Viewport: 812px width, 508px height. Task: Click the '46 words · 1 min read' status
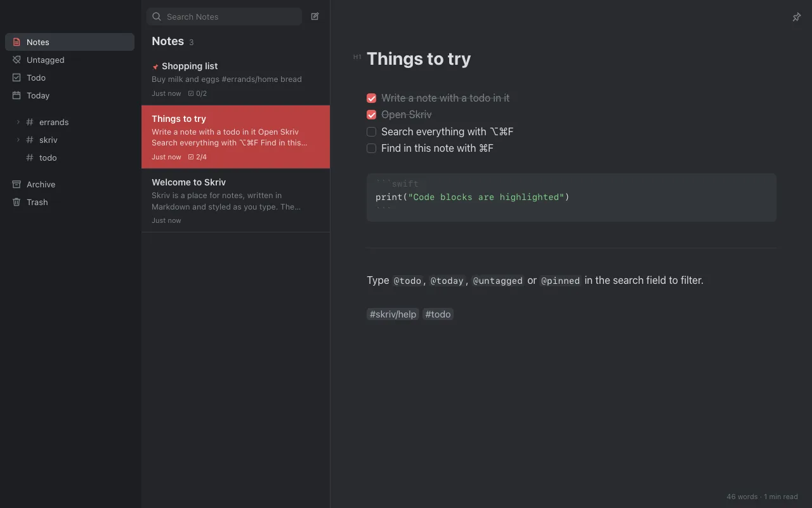[762, 497]
